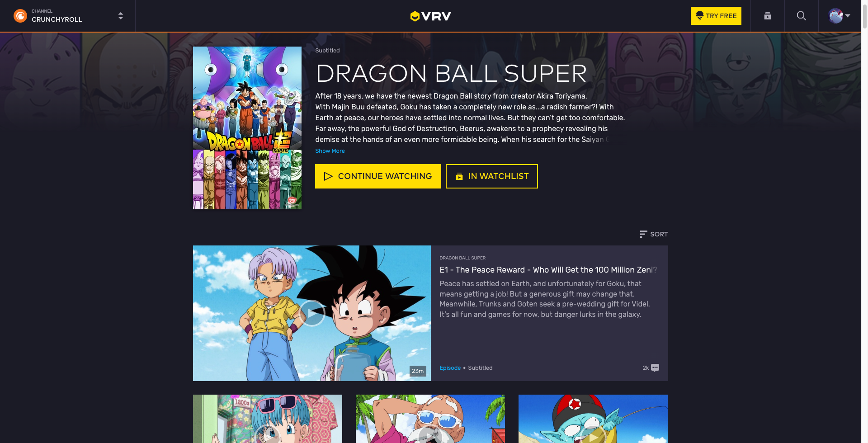Click Continue Watching button
868x443 pixels.
tap(378, 176)
